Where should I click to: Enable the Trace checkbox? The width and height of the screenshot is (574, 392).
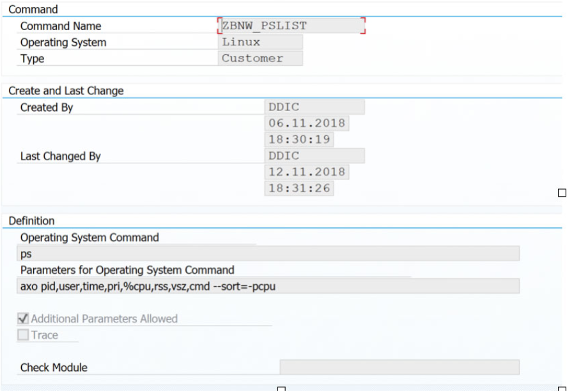click(x=24, y=335)
